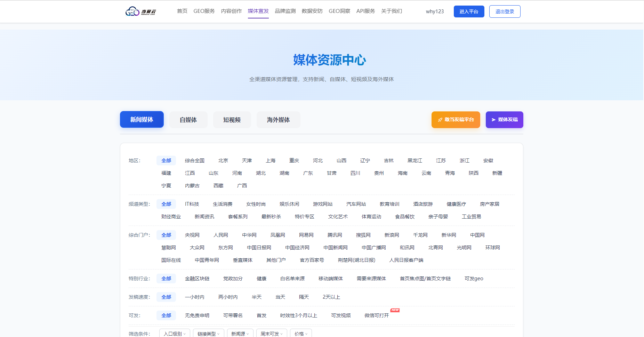644x337 pixels.
Task: Switch to 自媒体 tab
Action: coord(188,120)
